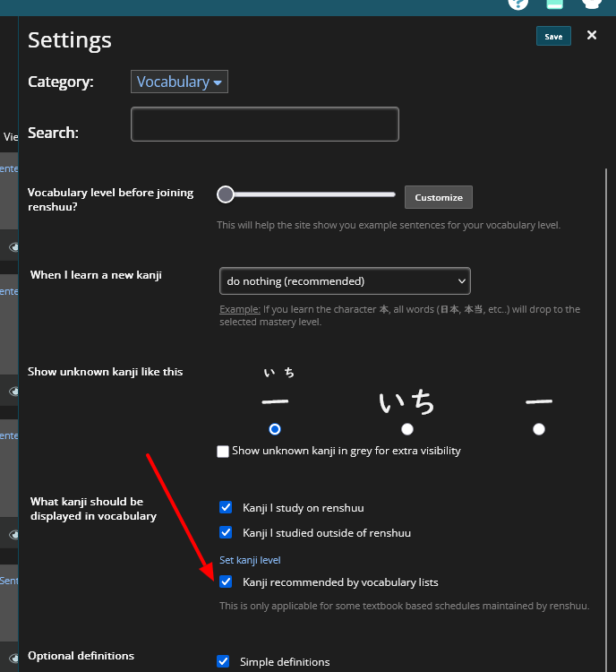Select the hiragana-only いち radio option
616x672 pixels.
407,429
